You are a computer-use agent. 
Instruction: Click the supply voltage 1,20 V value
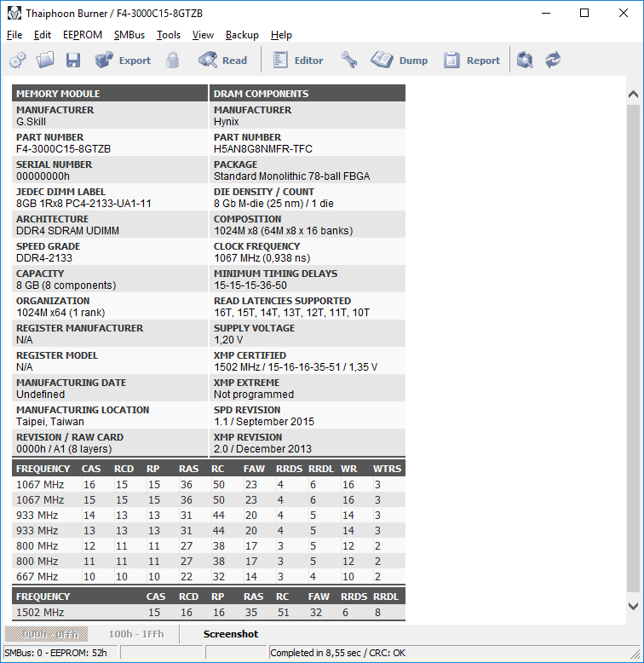point(228,340)
